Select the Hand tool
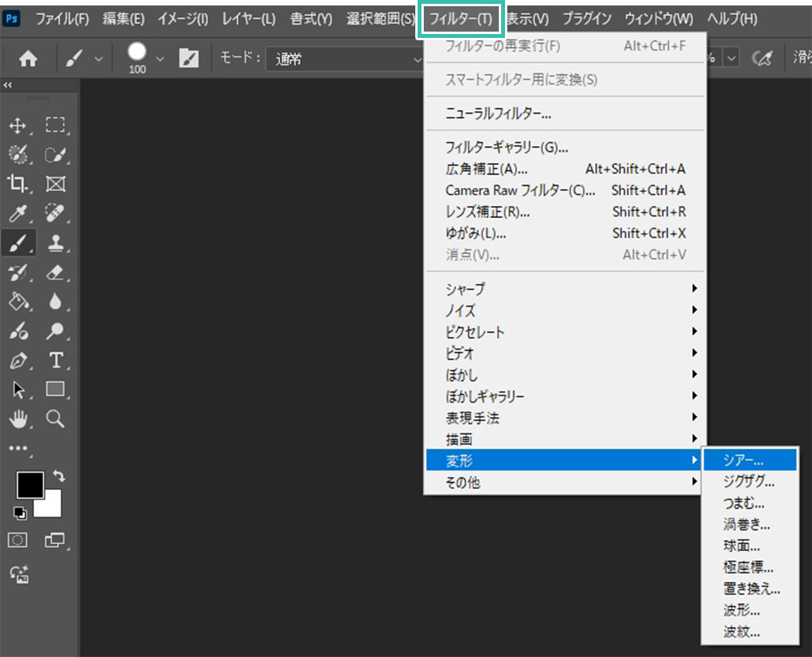Image resolution: width=812 pixels, height=657 pixels. (19, 419)
